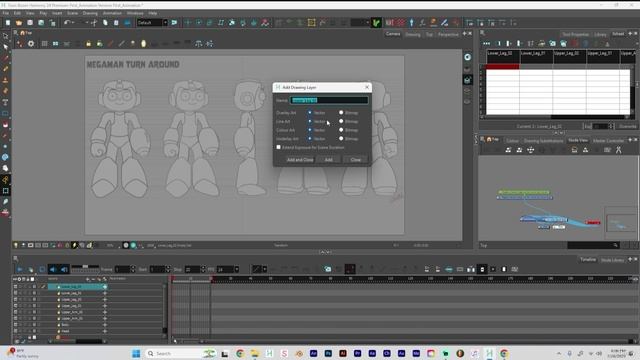
Task: Select Vector for Line Art
Action: click(310, 121)
